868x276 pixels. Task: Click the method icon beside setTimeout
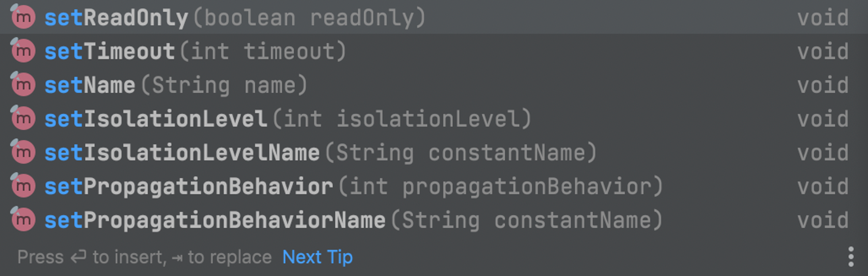[23, 51]
